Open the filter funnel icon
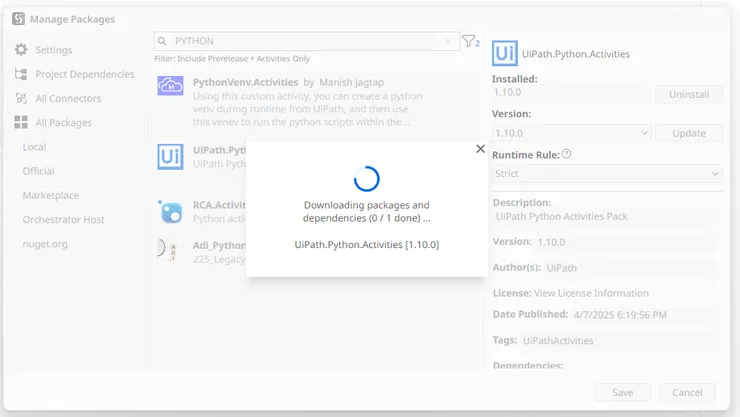The image size is (740, 417). (x=470, y=41)
